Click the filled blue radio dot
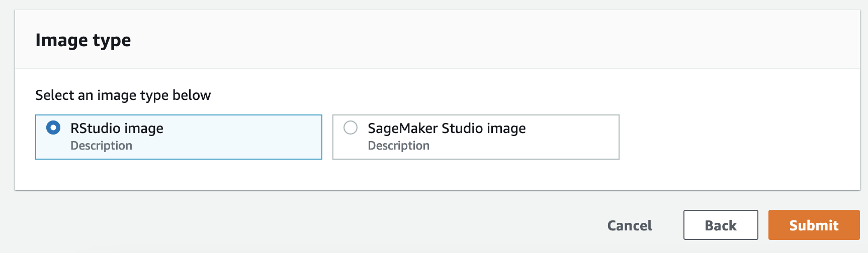The image size is (868, 253). tap(53, 128)
